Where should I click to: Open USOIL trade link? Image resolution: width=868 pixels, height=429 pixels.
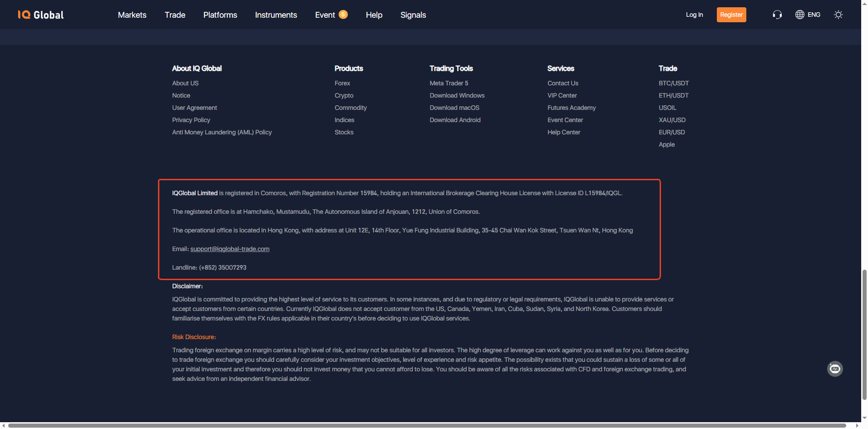[x=667, y=108]
